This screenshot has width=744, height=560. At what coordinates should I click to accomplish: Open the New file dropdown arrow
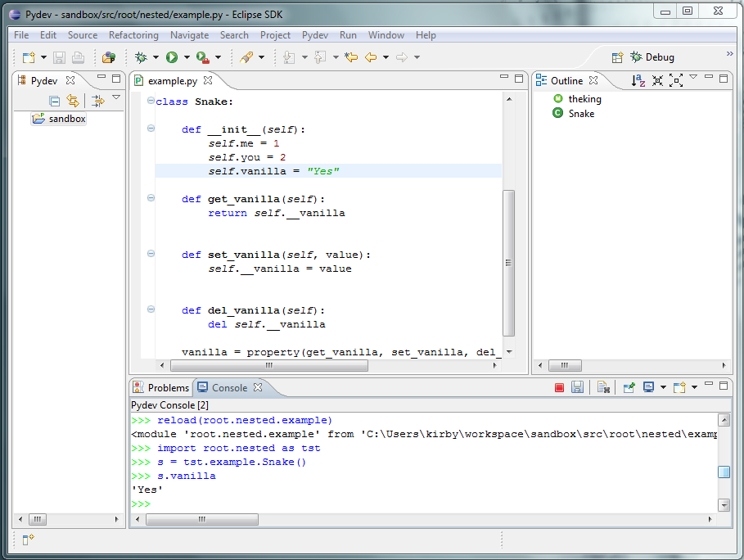coord(43,57)
